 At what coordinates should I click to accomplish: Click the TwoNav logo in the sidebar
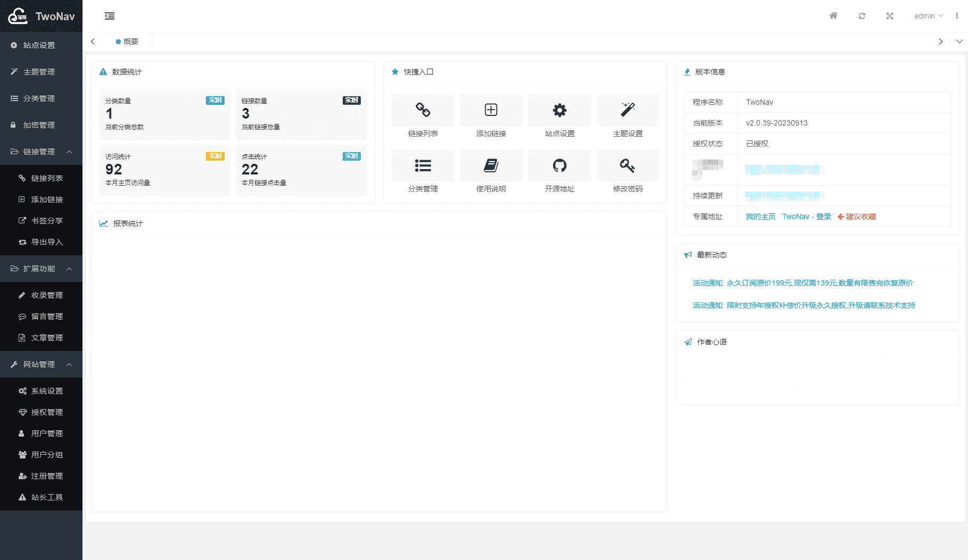coord(41,16)
